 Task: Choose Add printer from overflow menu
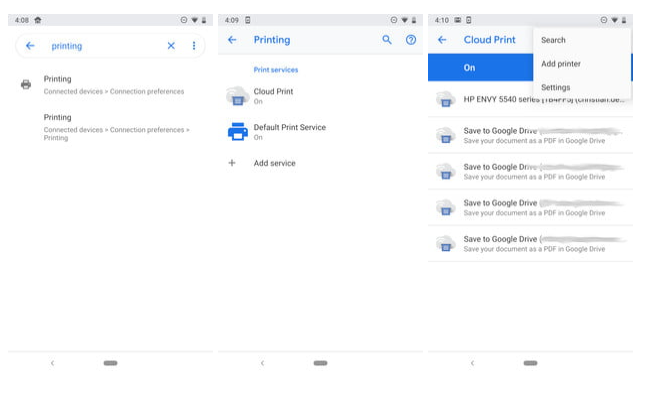tap(582, 64)
